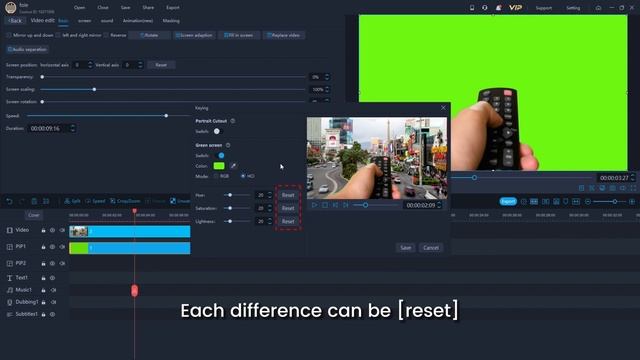Select the RGB mode radio button
This screenshot has height=360, width=640.
pos(216,176)
